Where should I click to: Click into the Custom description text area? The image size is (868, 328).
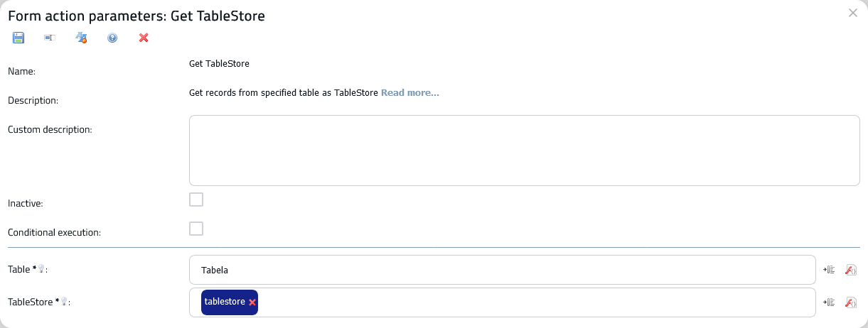pyautogui.click(x=525, y=151)
